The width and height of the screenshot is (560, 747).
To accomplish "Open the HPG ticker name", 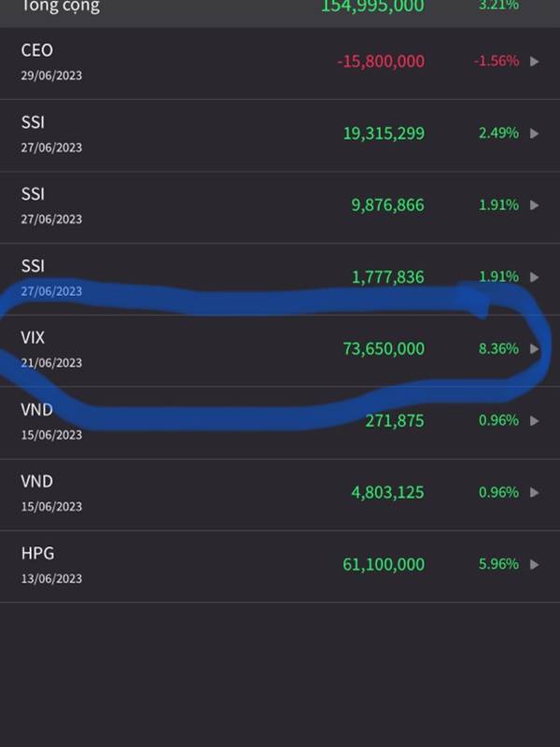I will tap(37, 554).
